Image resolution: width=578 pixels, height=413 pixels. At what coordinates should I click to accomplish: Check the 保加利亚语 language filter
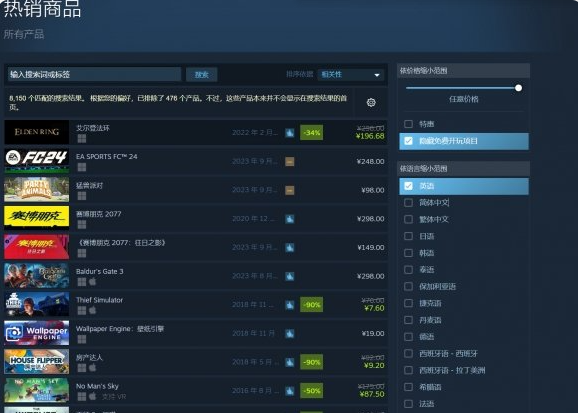[408, 287]
